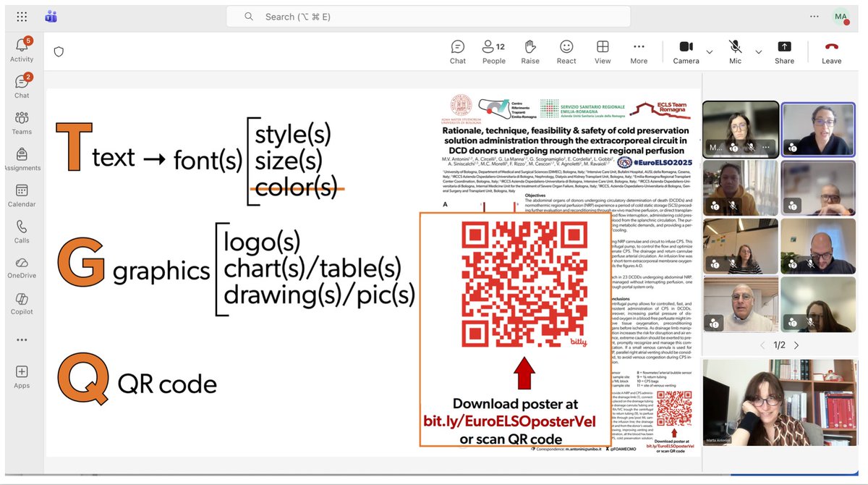Screen dimensions: 868x485
Task: Open Settings and more ellipsis in title bar
Action: 816,16
